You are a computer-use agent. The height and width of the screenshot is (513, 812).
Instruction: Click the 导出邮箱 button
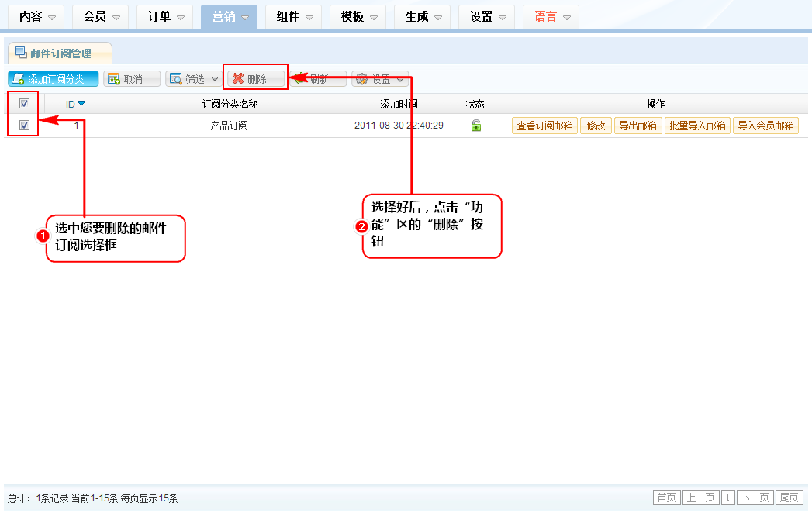point(638,126)
